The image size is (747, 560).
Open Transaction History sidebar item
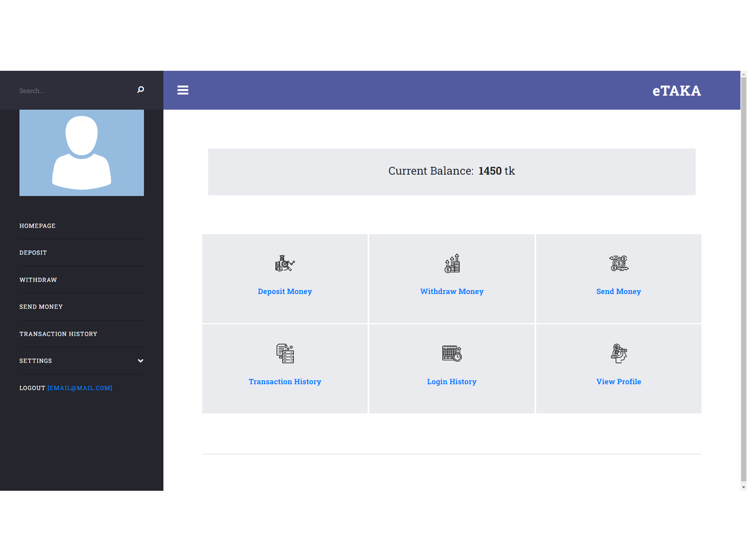[x=58, y=334]
